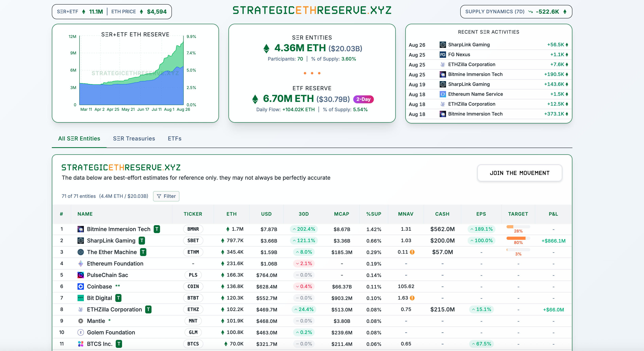This screenshot has width=644, height=351.
Task: Click the Supply Dynamics (7D) pill
Action: click(516, 12)
